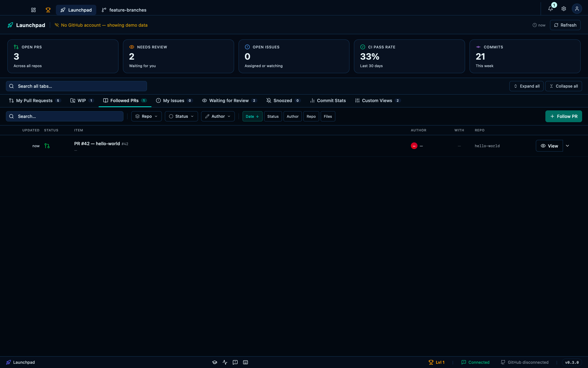This screenshot has width=588, height=368.
Task: Open the Waiting for Review tab
Action: point(230,100)
